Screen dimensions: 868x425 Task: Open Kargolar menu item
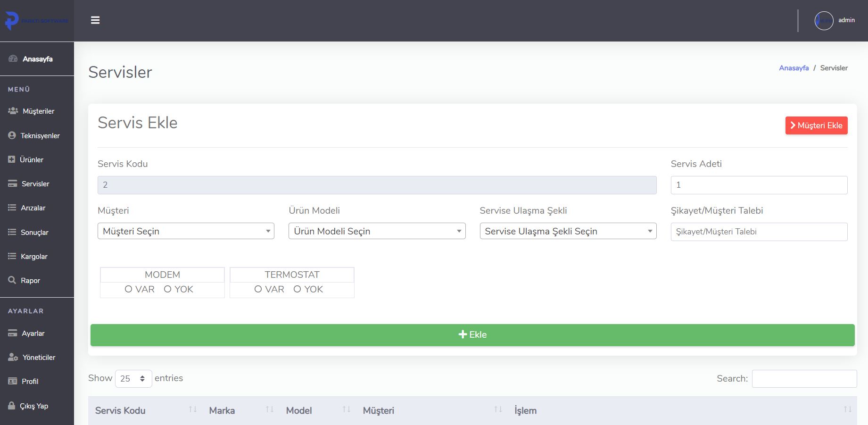34,257
